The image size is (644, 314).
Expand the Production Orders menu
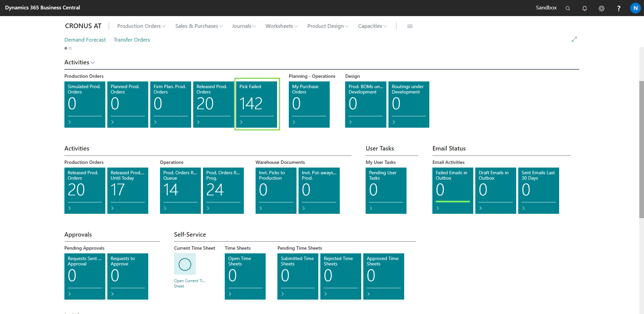(x=141, y=26)
